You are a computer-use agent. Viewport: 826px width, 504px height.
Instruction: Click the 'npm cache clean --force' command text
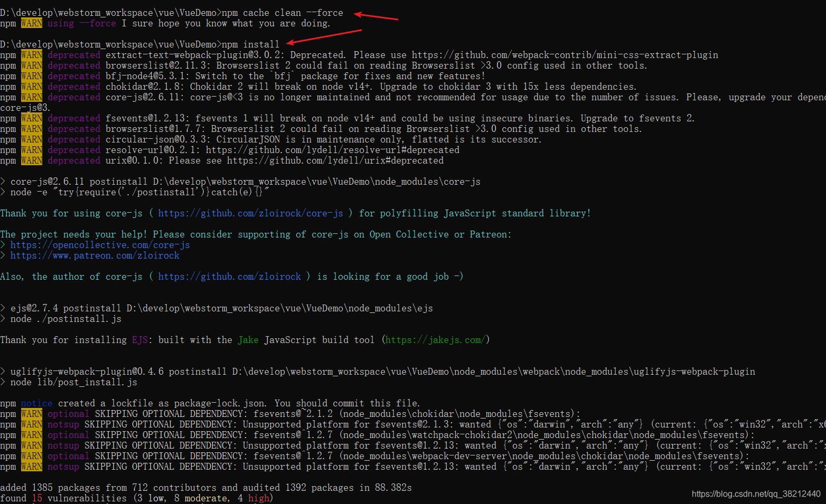pos(282,13)
